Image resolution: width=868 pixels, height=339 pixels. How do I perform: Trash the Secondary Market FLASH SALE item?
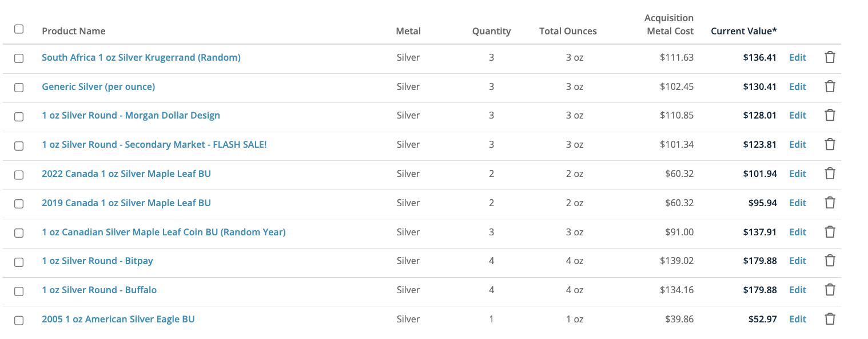click(830, 144)
